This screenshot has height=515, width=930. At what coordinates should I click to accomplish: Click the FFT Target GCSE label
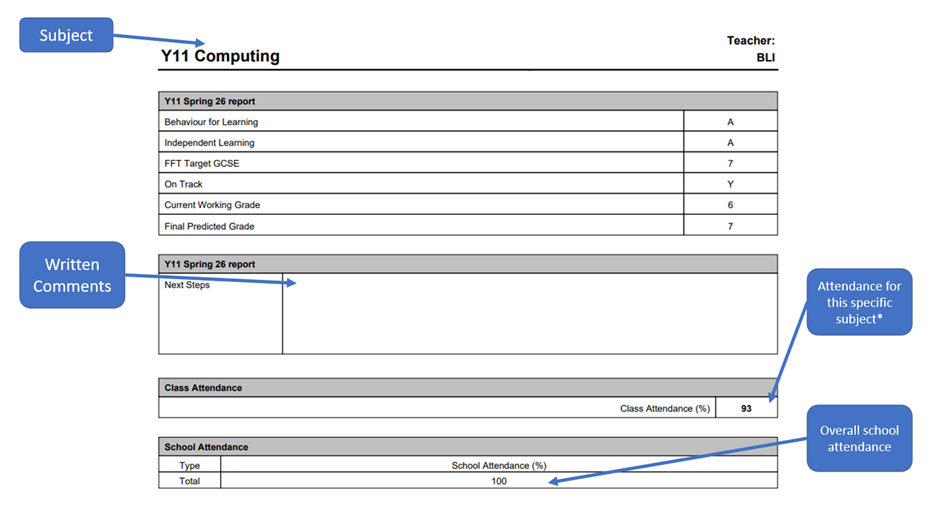[202, 164]
